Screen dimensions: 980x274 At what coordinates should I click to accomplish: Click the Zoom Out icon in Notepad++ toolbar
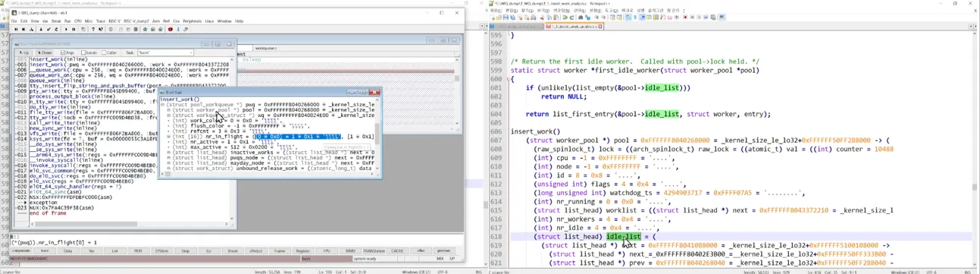pyautogui.click(x=603, y=17)
